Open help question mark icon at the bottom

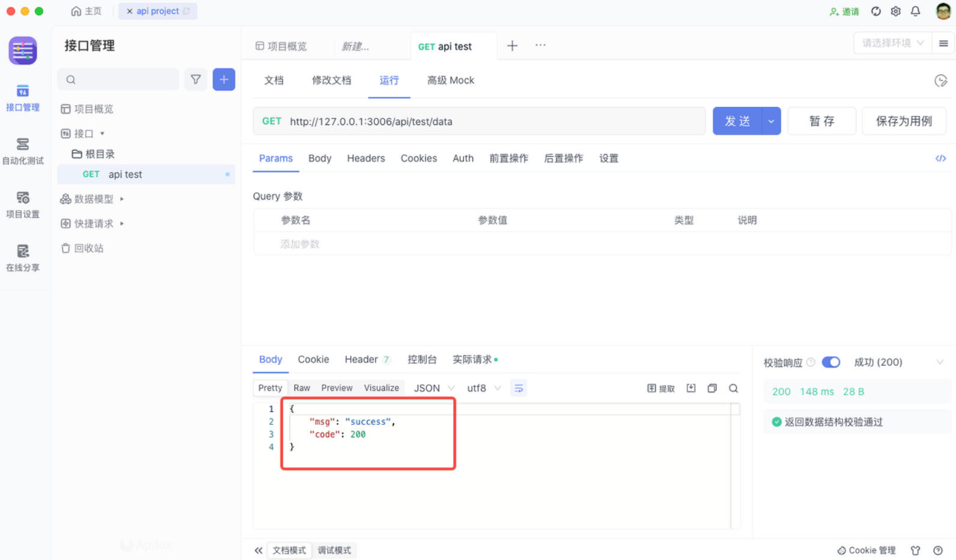tap(937, 550)
